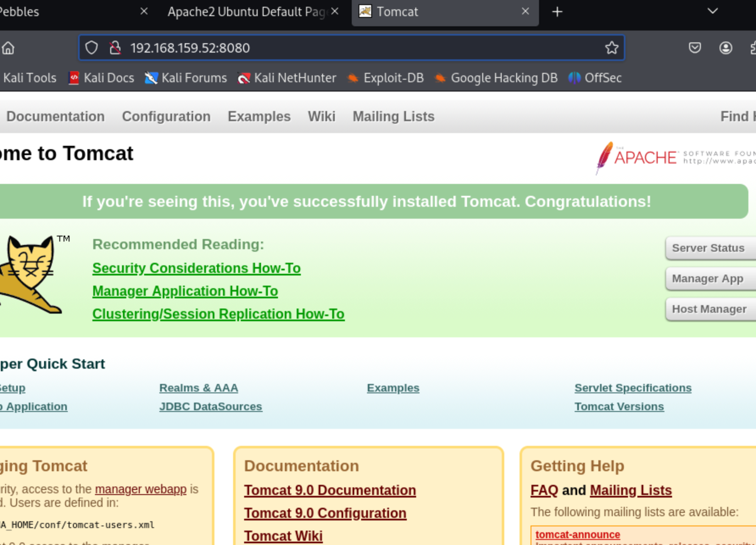Screen dimensions: 756x545
Task: Open the Configuration nav menu item
Action: point(166,117)
